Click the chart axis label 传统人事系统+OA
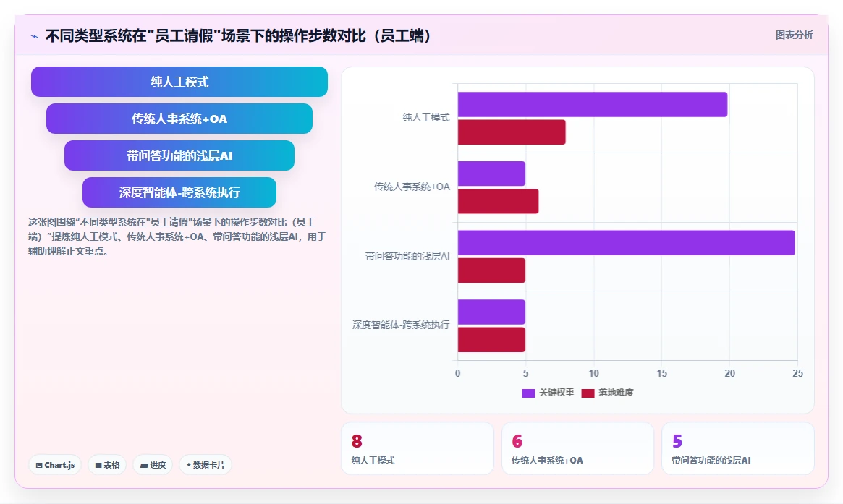 (x=412, y=187)
